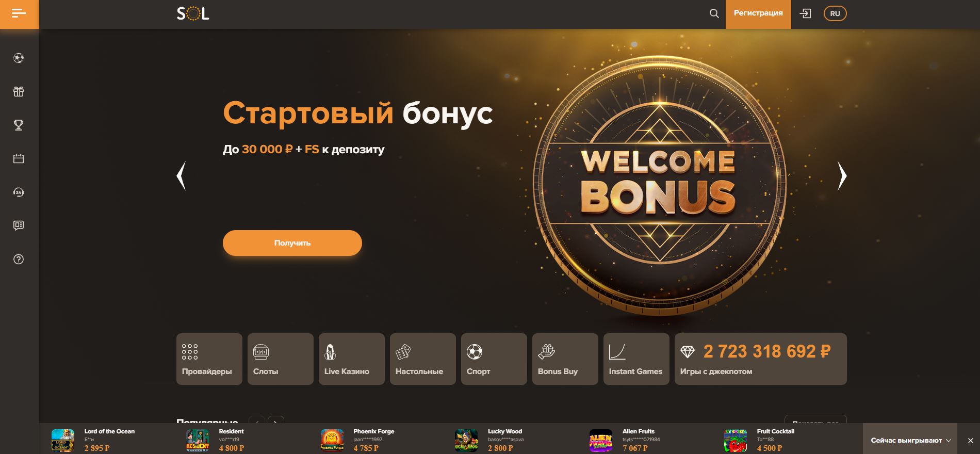Go to next banner slide arrow
The height and width of the screenshot is (454, 980).
pyautogui.click(x=842, y=176)
